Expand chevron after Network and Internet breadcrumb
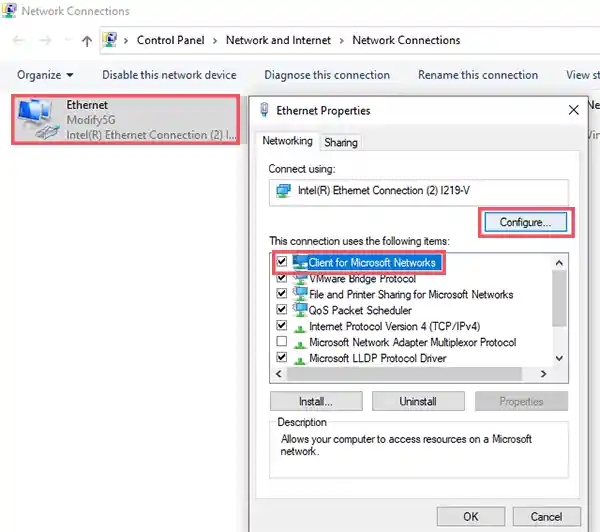Image resolution: width=600 pixels, height=532 pixels. [x=341, y=41]
